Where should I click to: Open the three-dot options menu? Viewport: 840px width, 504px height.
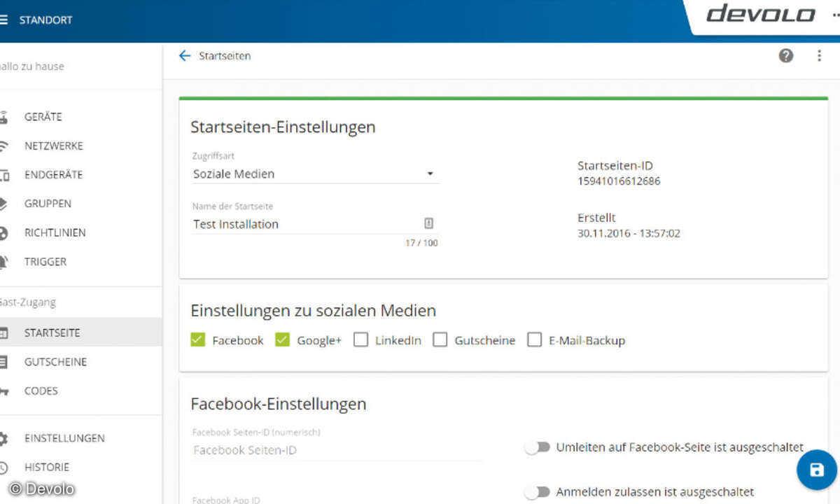[819, 56]
